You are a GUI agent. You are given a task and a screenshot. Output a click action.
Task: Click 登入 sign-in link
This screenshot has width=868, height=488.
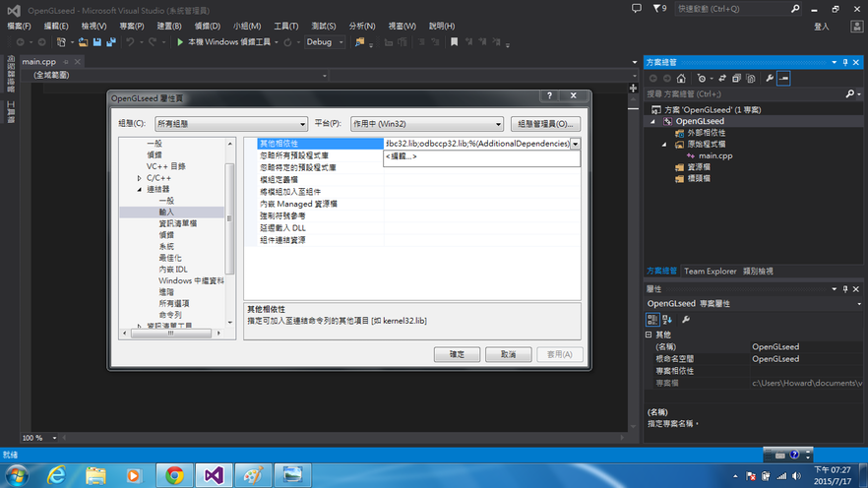(x=822, y=27)
